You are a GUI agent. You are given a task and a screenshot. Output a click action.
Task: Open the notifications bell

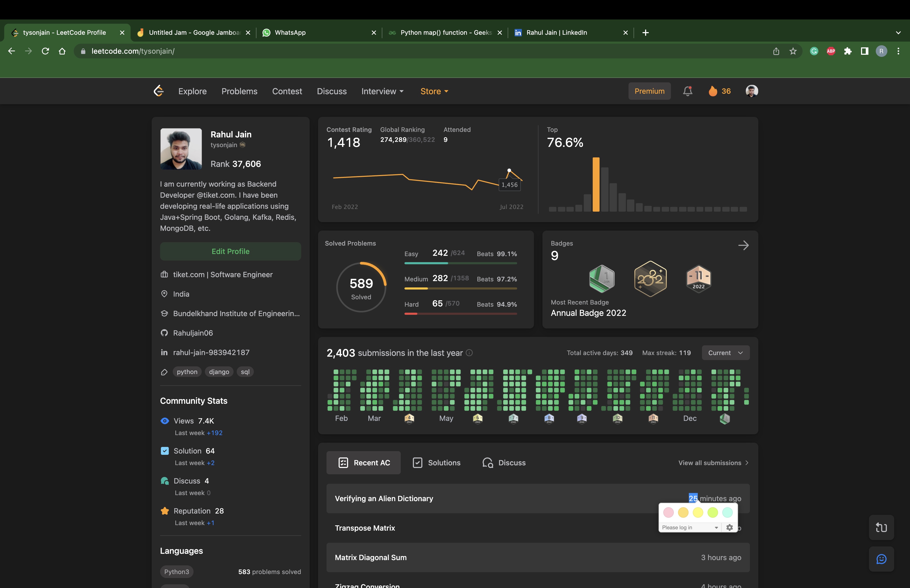pyautogui.click(x=687, y=91)
